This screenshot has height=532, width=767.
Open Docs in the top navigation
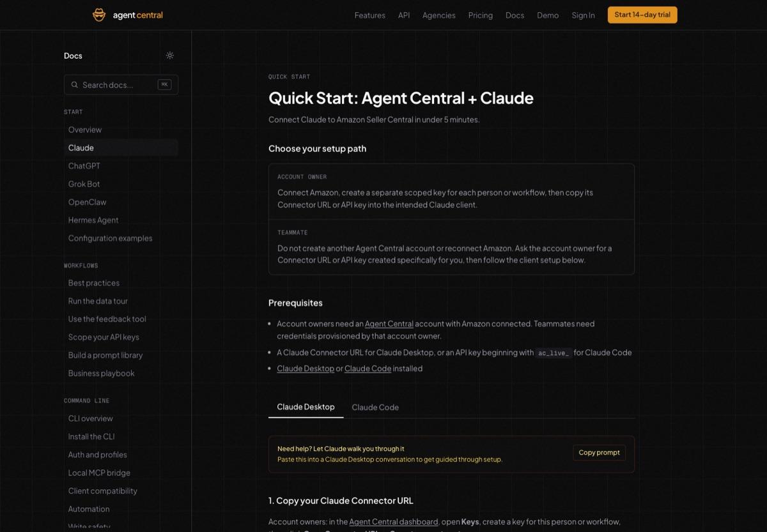515,15
